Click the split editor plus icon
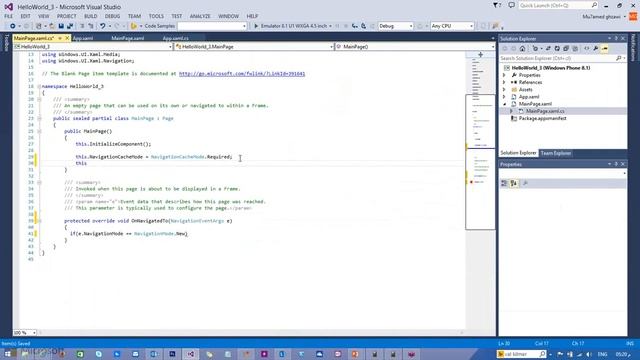Image resolution: width=640 pixels, height=360 pixels. [480, 54]
